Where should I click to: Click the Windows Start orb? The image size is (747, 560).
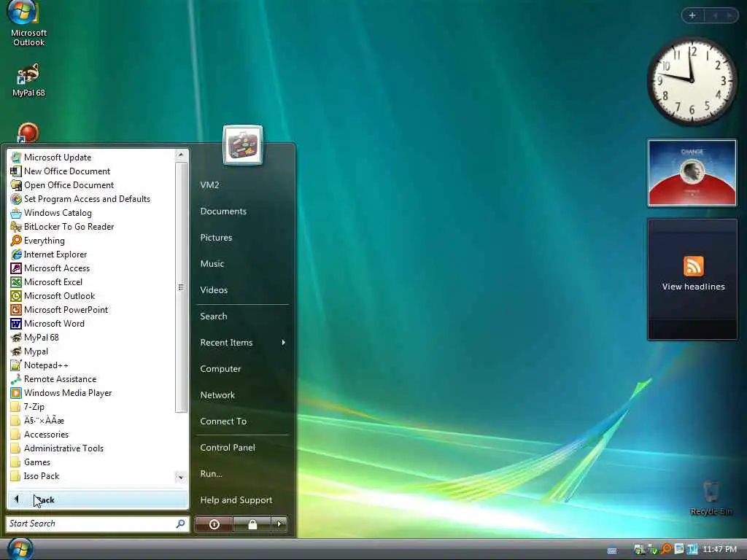click(20, 548)
